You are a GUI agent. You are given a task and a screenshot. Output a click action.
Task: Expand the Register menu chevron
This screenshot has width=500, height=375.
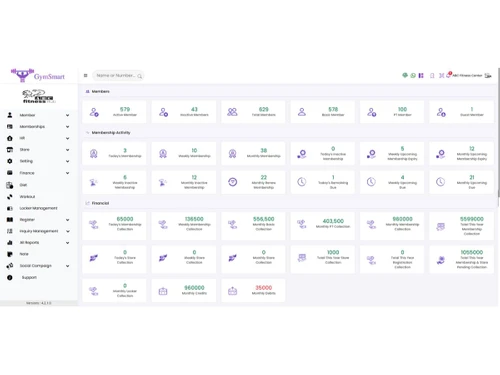tap(67, 220)
